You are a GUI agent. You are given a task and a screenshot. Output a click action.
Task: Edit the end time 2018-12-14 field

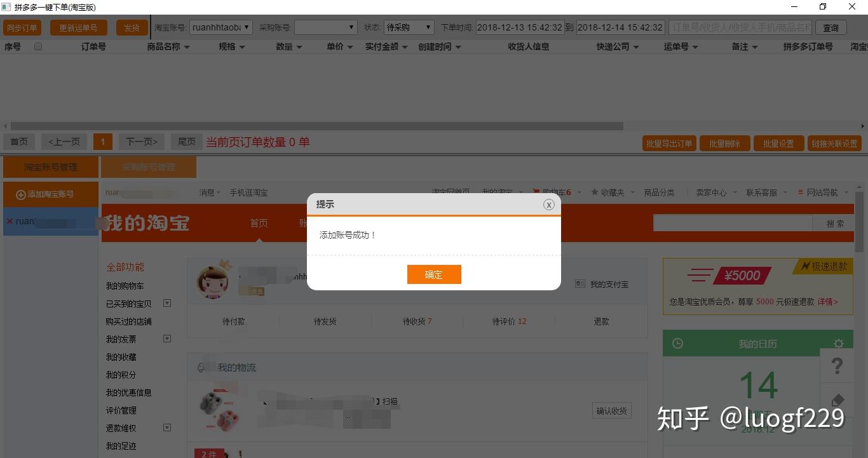pos(620,27)
